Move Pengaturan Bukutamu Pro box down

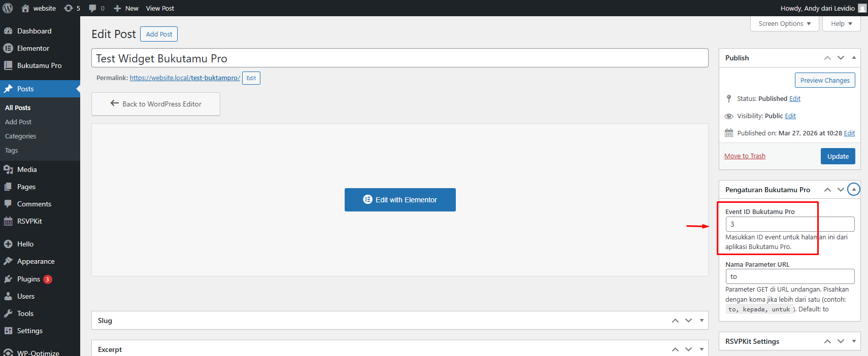(841, 190)
